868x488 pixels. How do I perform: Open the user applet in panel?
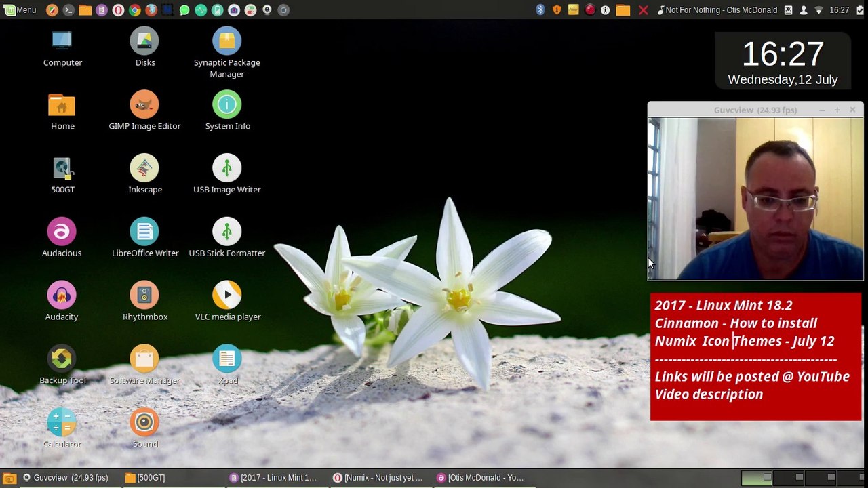(x=804, y=10)
